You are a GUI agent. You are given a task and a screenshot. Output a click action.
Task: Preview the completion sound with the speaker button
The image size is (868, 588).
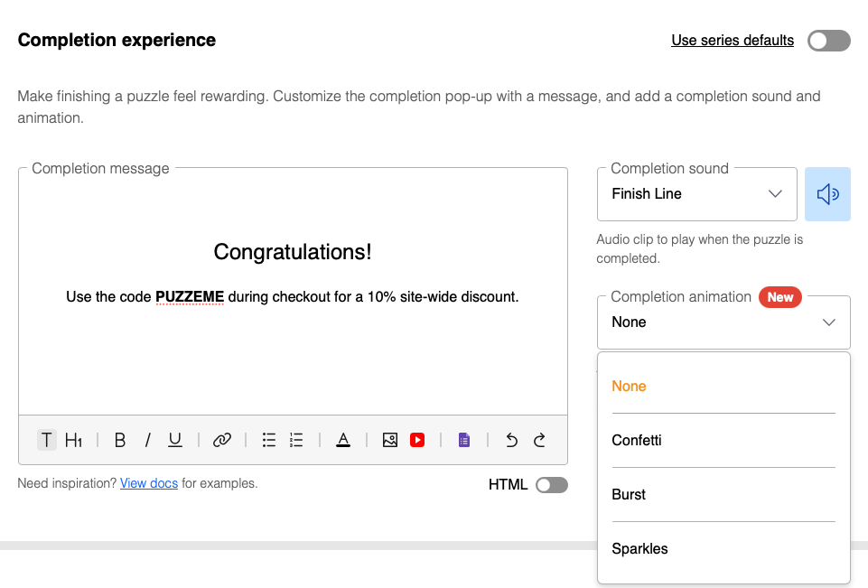(827, 194)
